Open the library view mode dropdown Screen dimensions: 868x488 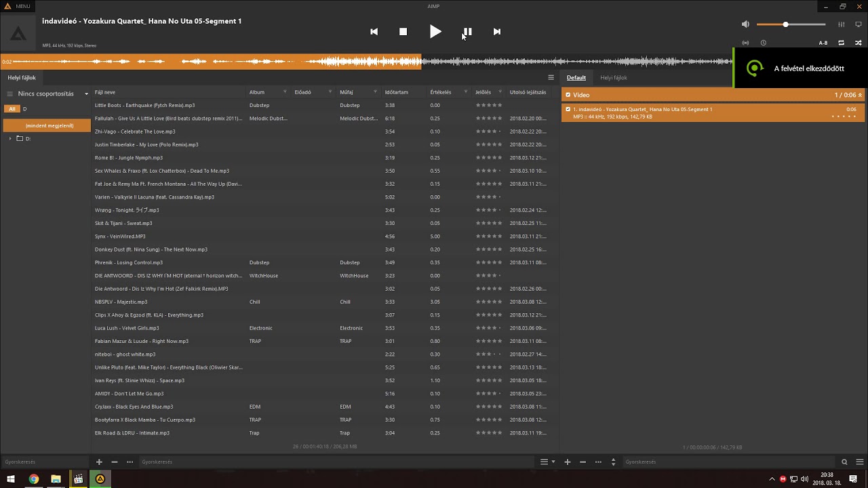(x=547, y=462)
